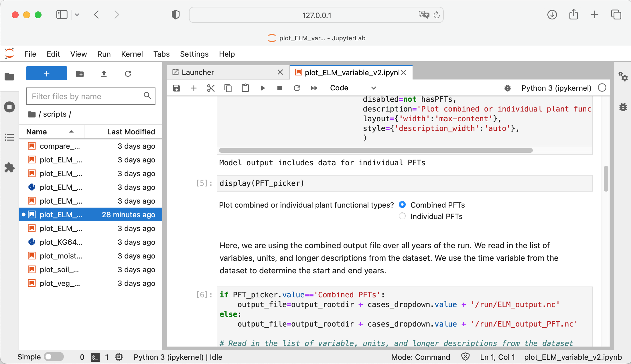631x364 pixels.
Task: Click the blue New Launcher plus button
Action: [x=47, y=74]
